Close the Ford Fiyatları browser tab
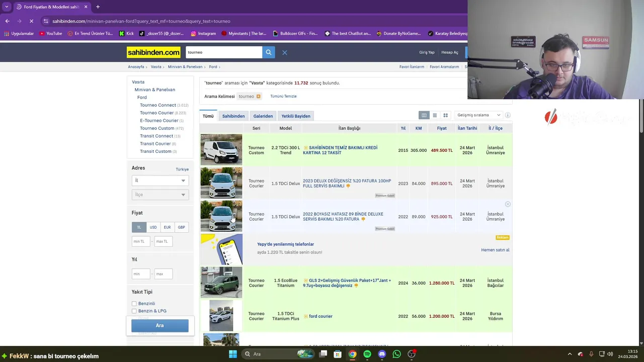This screenshot has height=362, width=644. 86,7
